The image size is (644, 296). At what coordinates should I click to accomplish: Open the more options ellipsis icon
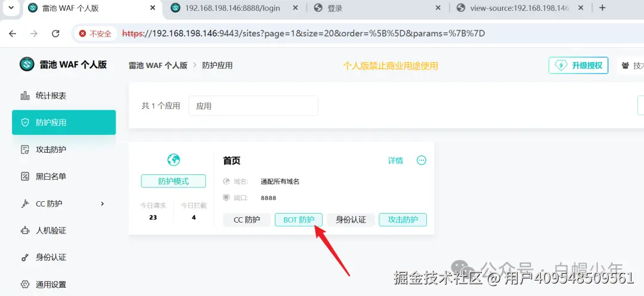(422, 161)
